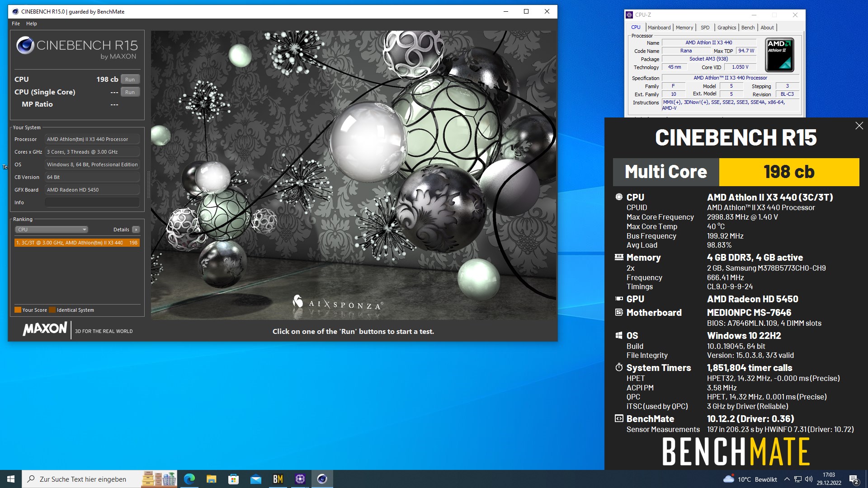Image resolution: width=868 pixels, height=488 pixels.
Task: Click the Identical System legend swatch
Action: click(52, 310)
